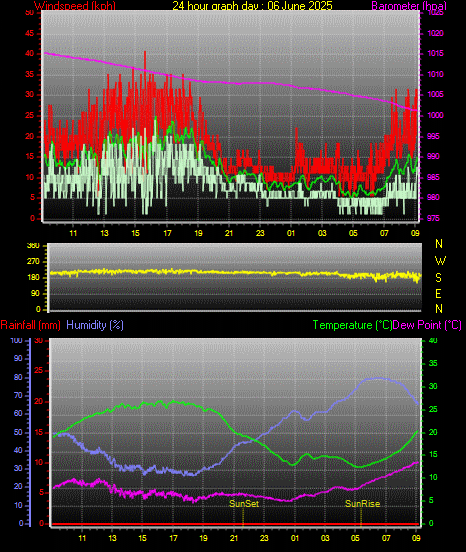Click the 'SunRise' marker label
Screen dimensions: 466x552
tap(363, 504)
